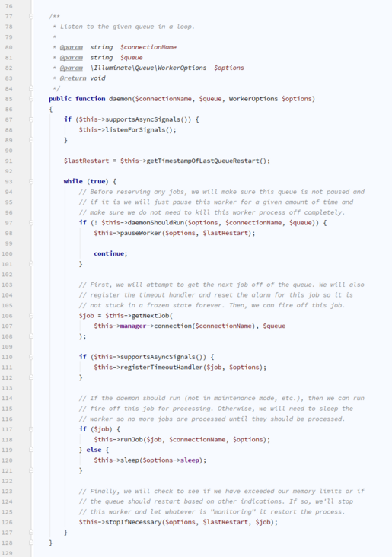Collapse the daemon function fold on line 85
This screenshot has height=557, width=392.
pyautogui.click(x=31, y=99)
